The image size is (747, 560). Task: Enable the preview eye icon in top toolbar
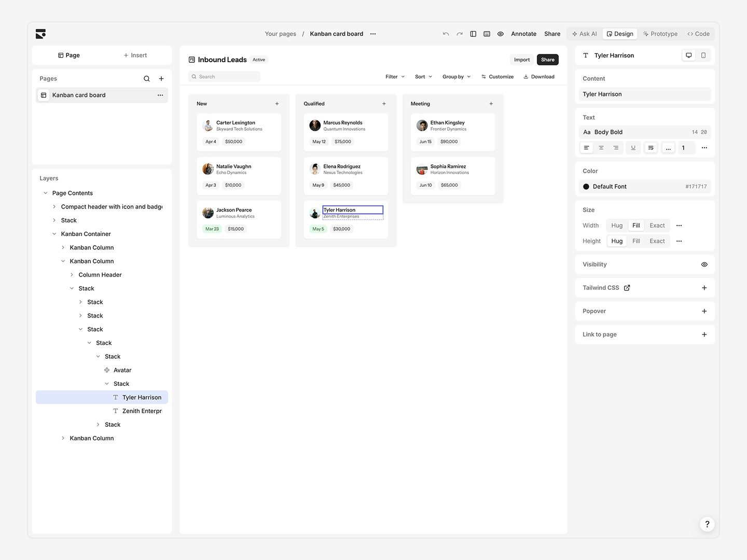[500, 34]
